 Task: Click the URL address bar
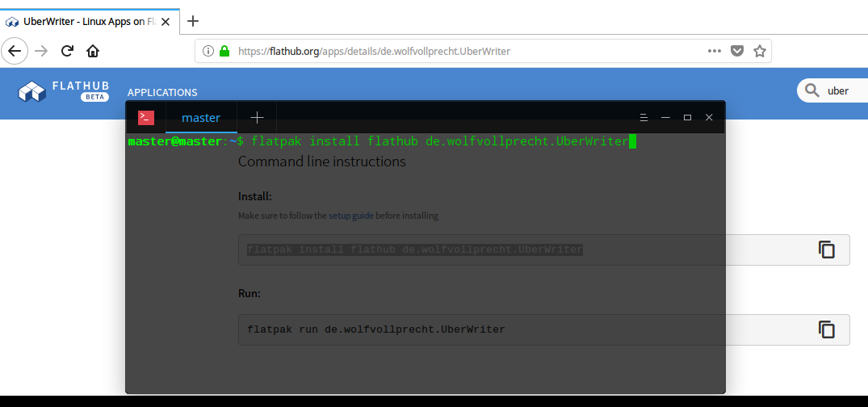483,52
